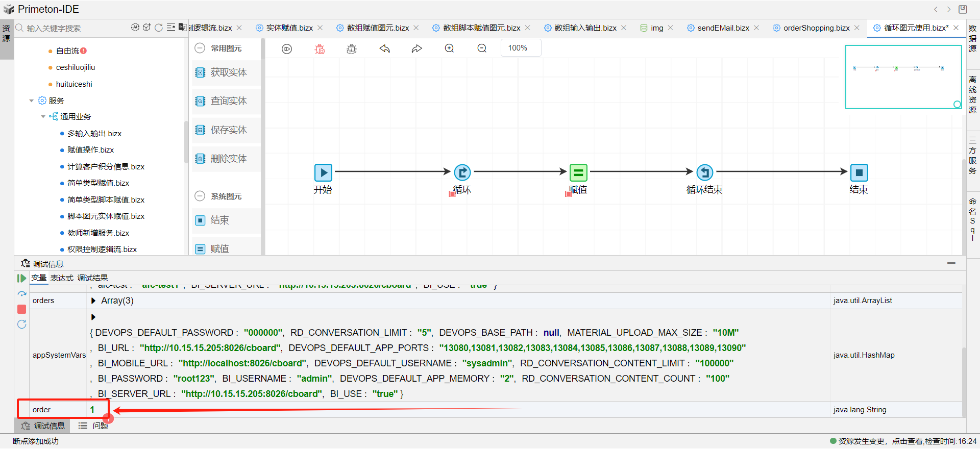Expand the orders Array(3) value

point(93,301)
